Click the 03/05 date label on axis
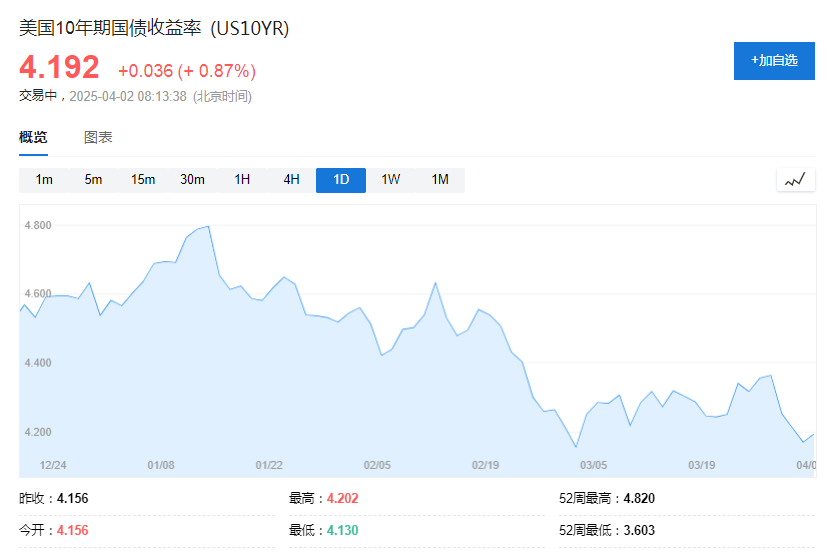833x559 pixels. pos(594,465)
